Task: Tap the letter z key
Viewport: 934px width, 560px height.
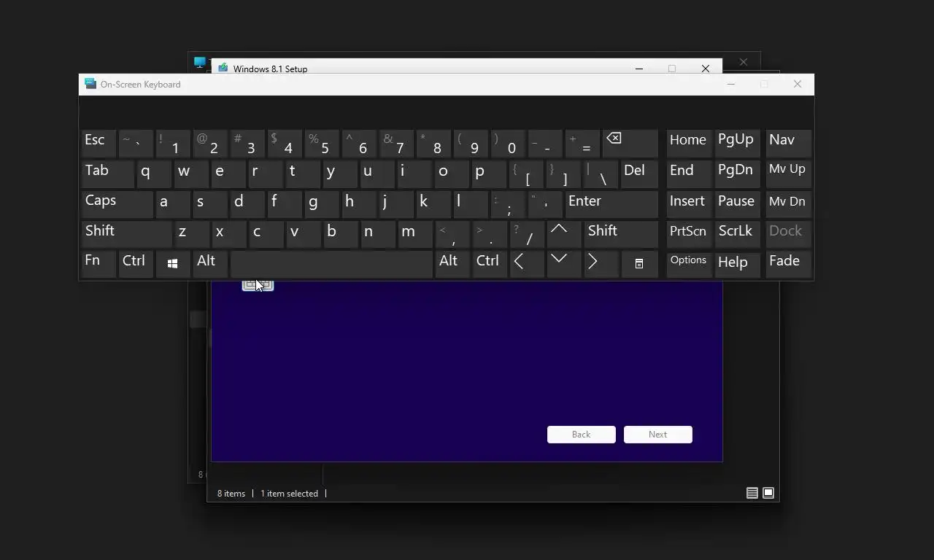Action: (191, 233)
